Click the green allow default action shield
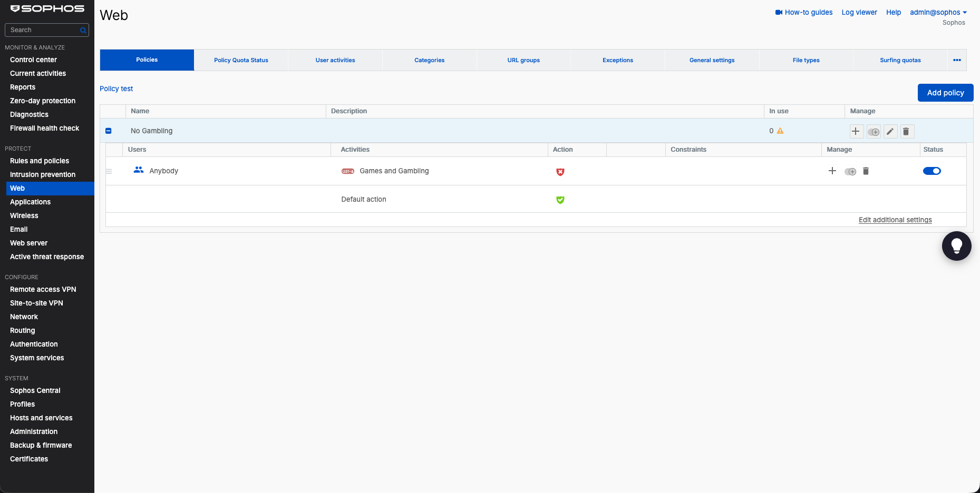The height and width of the screenshot is (493, 980). [560, 200]
